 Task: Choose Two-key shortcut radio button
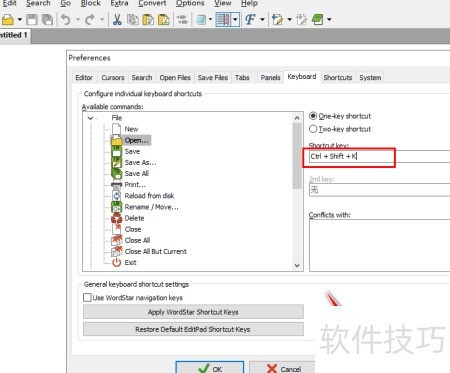click(313, 129)
